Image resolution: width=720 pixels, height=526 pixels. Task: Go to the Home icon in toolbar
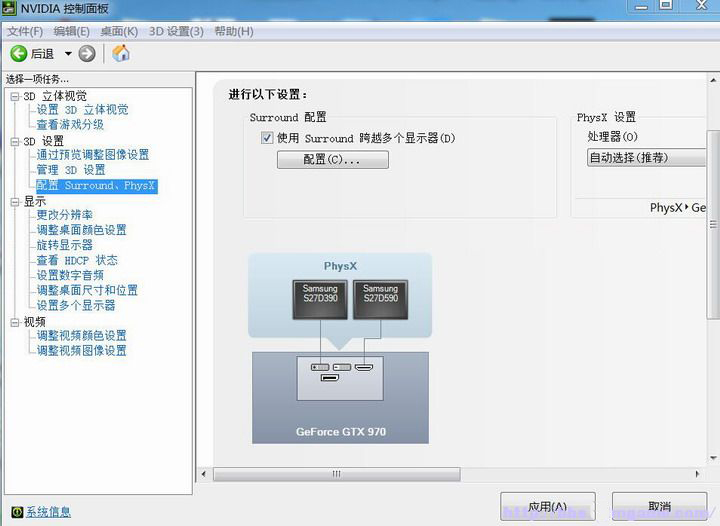[x=121, y=54]
